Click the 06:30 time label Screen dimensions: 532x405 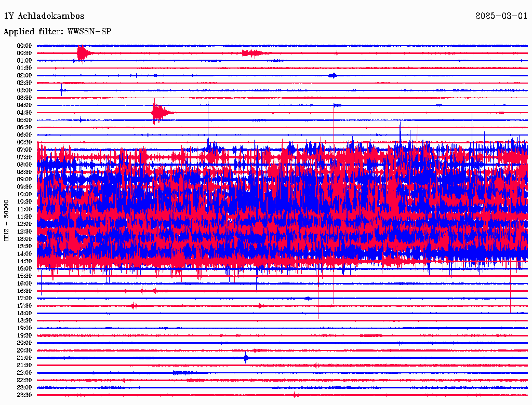pyautogui.click(x=24, y=142)
